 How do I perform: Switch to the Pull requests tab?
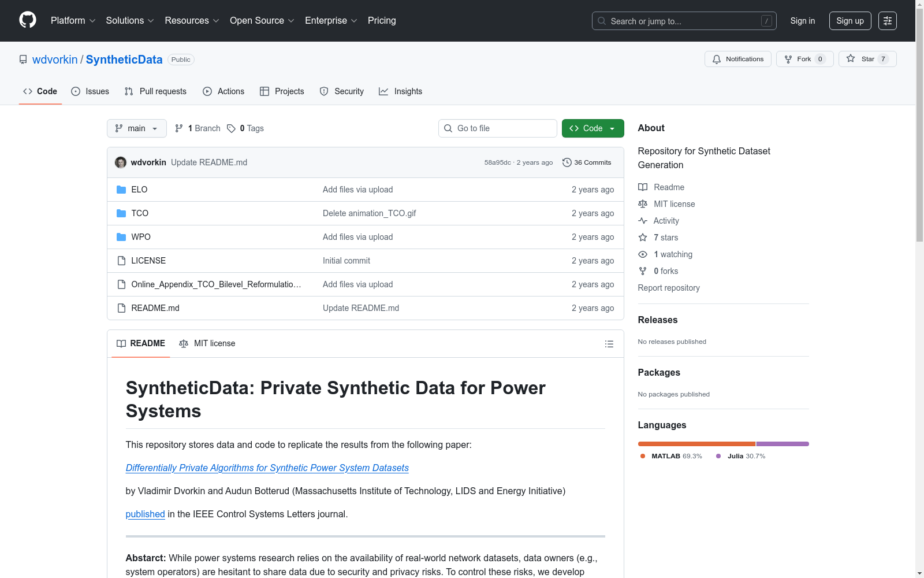click(x=155, y=91)
